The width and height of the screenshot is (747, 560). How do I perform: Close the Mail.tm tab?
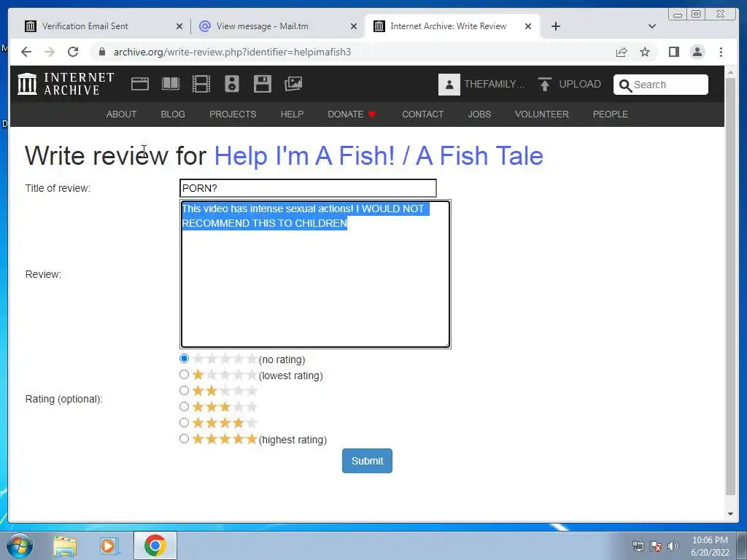(x=354, y=26)
